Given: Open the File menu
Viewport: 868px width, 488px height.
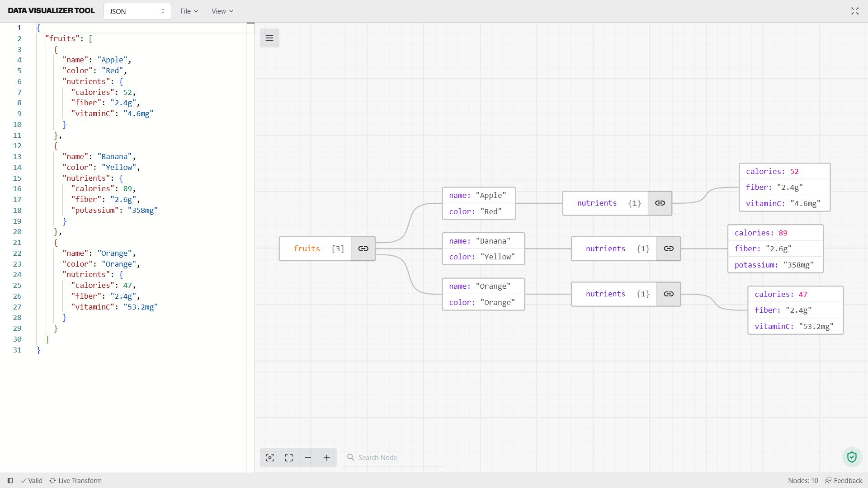Looking at the screenshot, I should [x=189, y=11].
